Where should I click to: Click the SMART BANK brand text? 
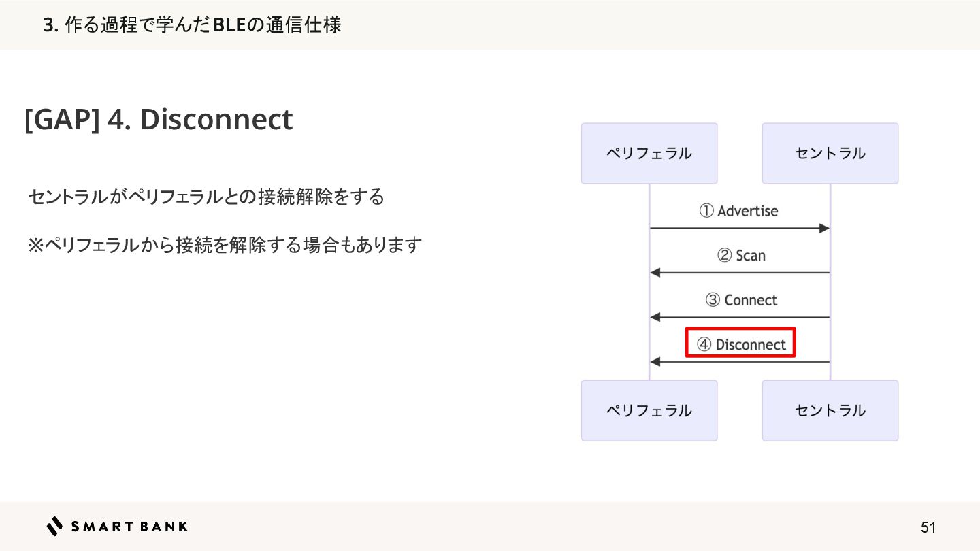click(x=129, y=527)
